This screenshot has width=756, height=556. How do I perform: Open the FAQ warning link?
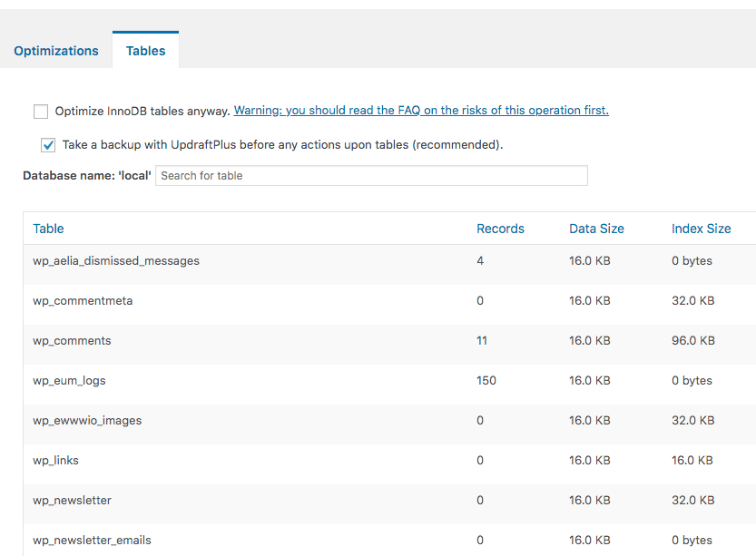click(x=421, y=111)
